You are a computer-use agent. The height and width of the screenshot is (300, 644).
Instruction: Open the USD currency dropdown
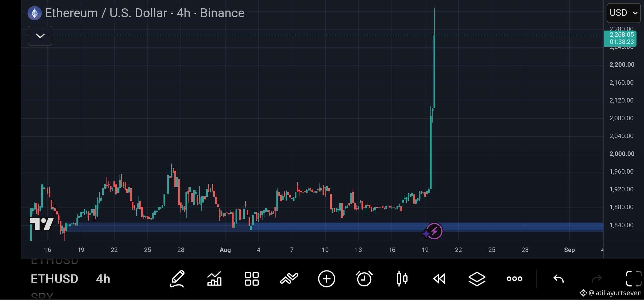coord(624,13)
